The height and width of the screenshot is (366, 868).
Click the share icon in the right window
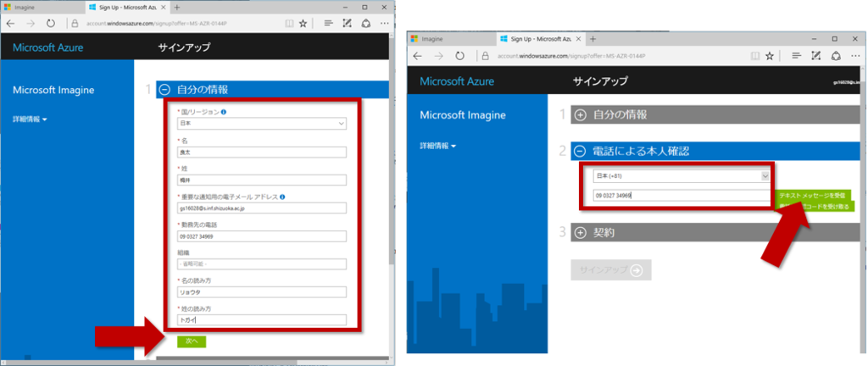(x=836, y=56)
